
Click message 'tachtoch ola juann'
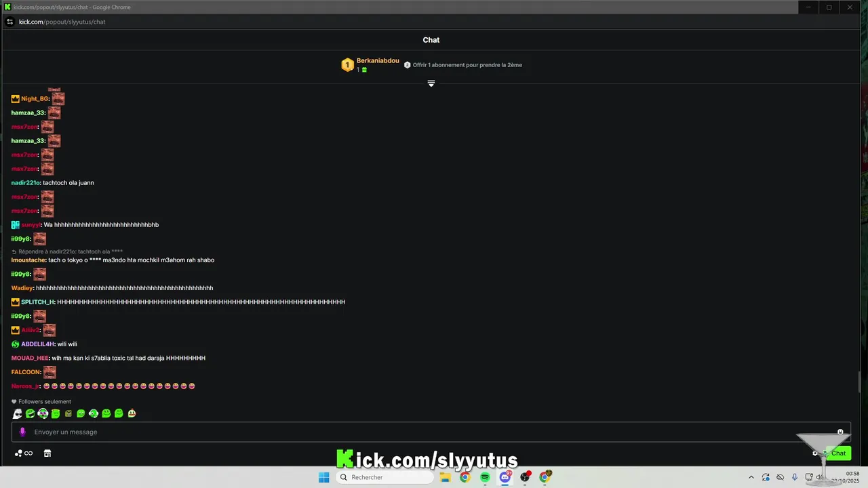click(x=68, y=183)
